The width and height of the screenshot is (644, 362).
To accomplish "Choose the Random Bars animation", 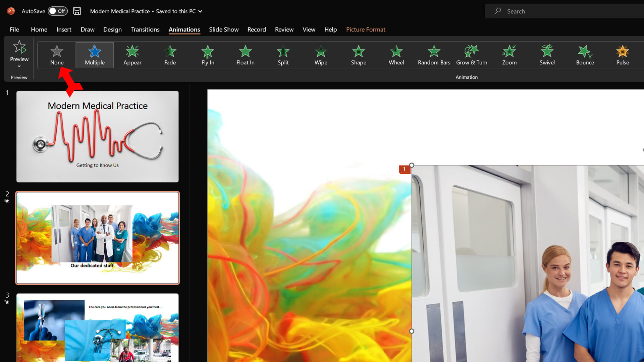I will 434,55.
